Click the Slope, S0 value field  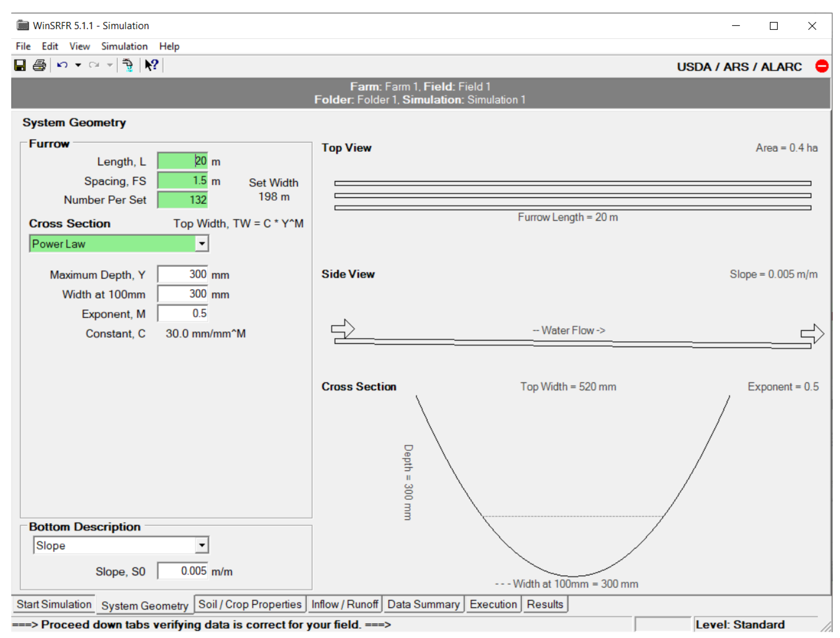[x=183, y=571]
